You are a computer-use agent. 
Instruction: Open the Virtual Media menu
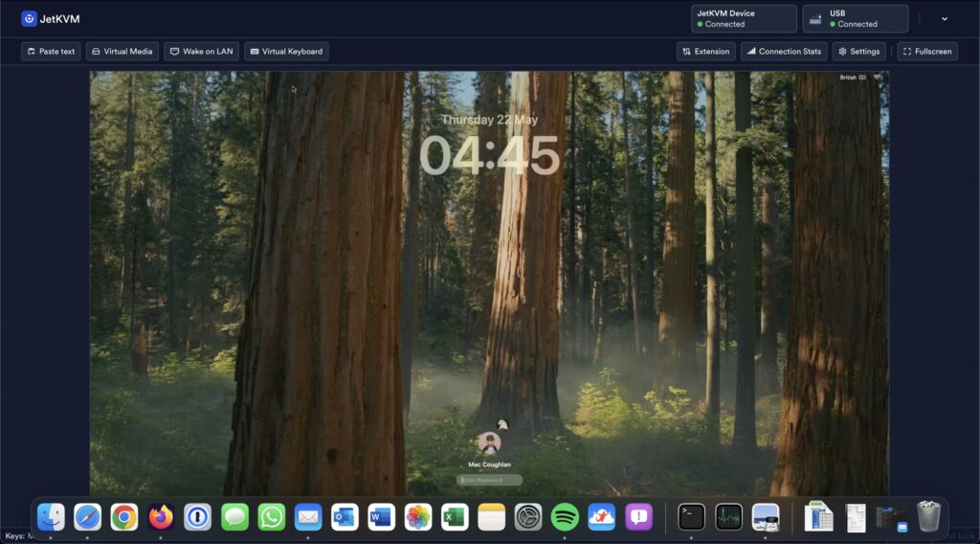(122, 52)
